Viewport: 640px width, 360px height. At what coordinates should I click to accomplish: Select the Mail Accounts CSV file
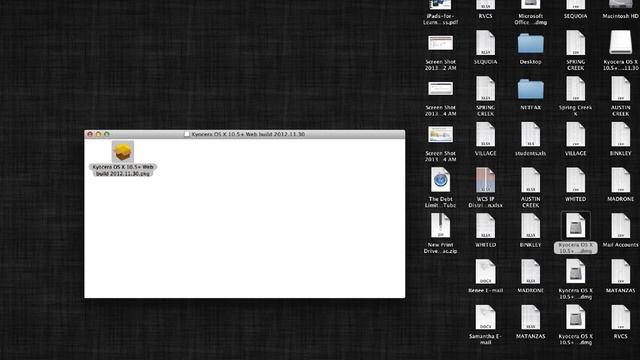(621, 226)
